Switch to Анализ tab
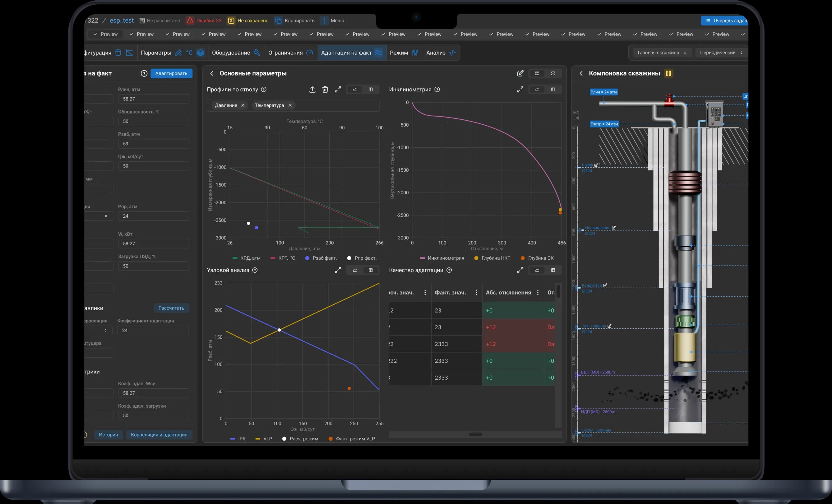Image resolution: width=832 pixels, height=504 pixels. pos(441,53)
